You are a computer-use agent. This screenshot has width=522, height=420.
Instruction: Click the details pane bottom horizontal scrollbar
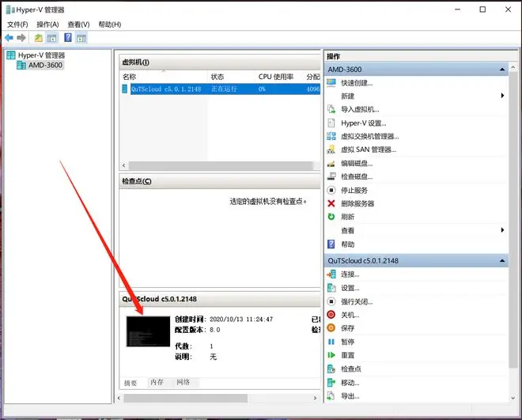click(x=186, y=398)
